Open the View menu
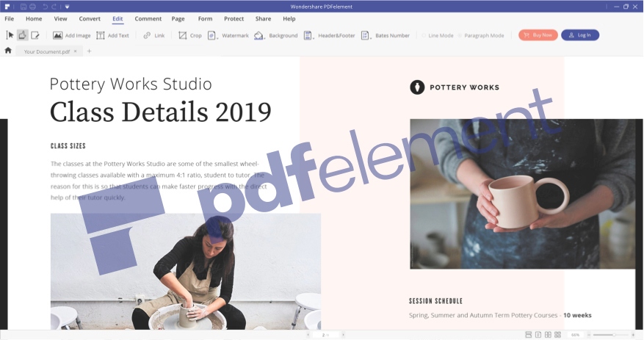Viewport: 644px width, 340px height. click(60, 19)
